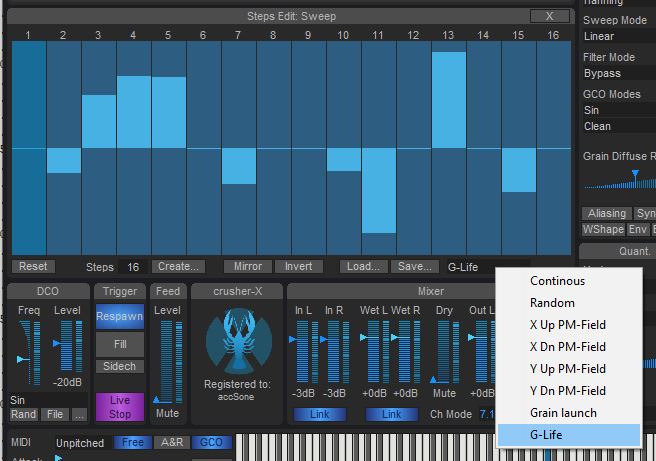656x461 pixels.
Task: Adjust the Grain Diffuse slider handle
Action: tap(635, 173)
